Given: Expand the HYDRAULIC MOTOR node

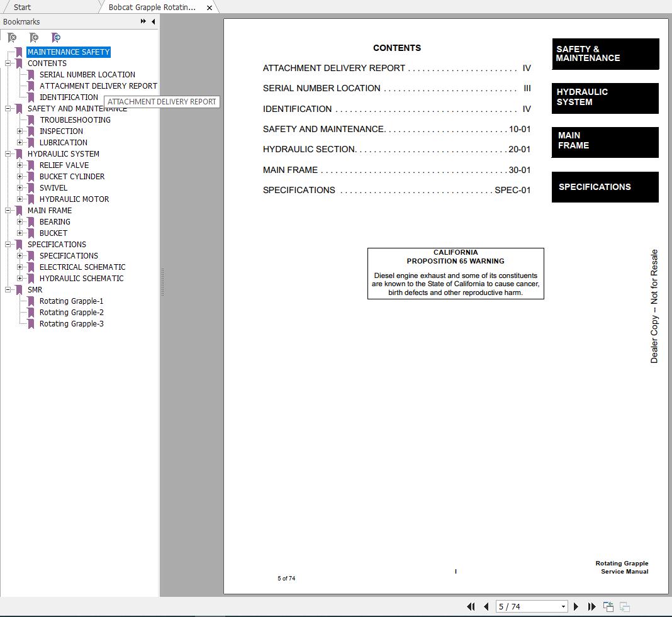Looking at the screenshot, I should (x=20, y=199).
